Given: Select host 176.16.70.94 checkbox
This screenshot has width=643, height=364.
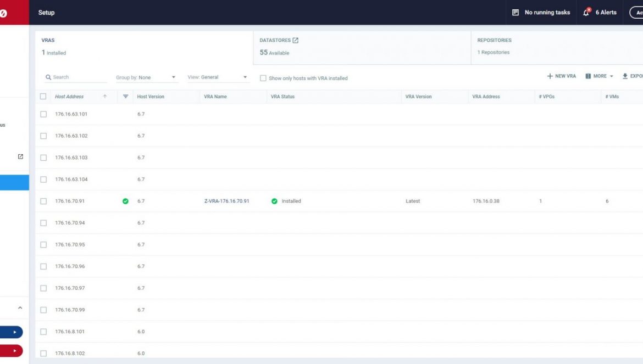Looking at the screenshot, I should tap(43, 223).
